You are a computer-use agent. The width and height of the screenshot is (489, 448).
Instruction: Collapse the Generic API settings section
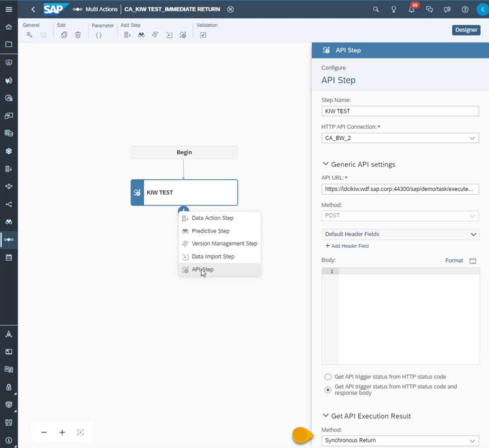(x=326, y=164)
